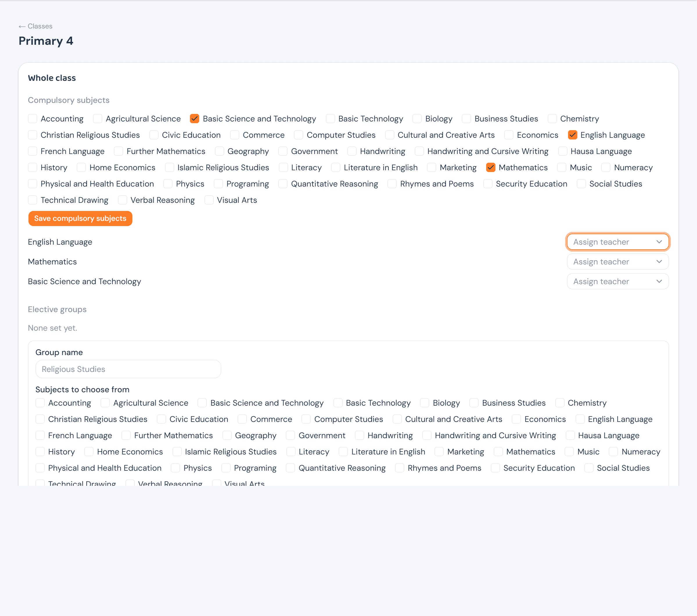Check compulsory Physical and Health Education

coord(33,184)
